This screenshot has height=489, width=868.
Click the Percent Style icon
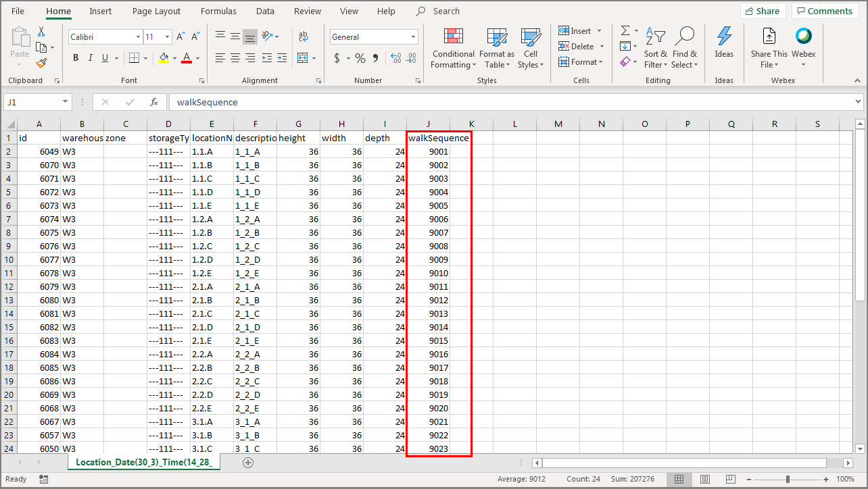(x=360, y=58)
